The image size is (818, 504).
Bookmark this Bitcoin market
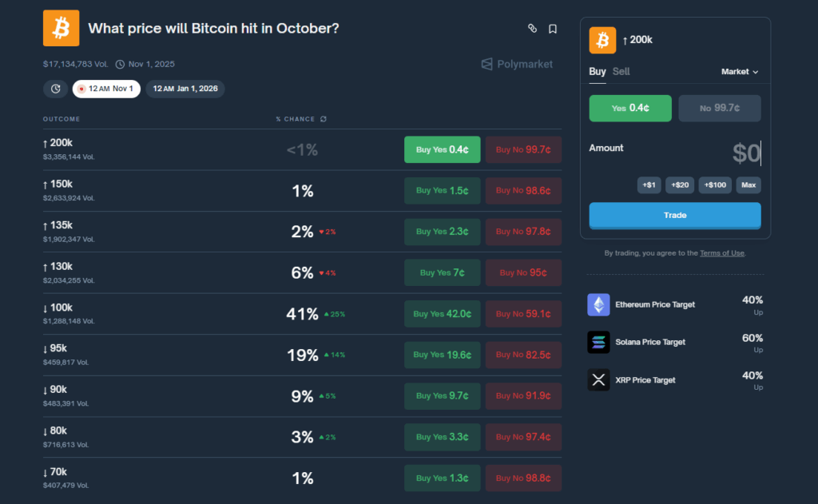[x=553, y=29]
